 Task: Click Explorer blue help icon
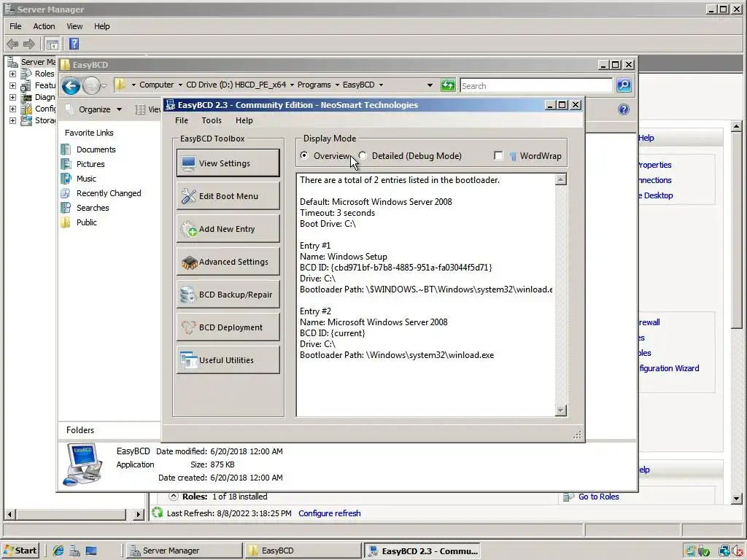(x=623, y=109)
